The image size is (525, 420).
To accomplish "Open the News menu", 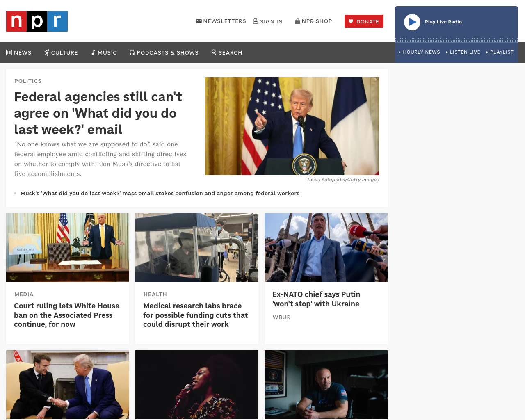I will pyautogui.click(x=19, y=52).
